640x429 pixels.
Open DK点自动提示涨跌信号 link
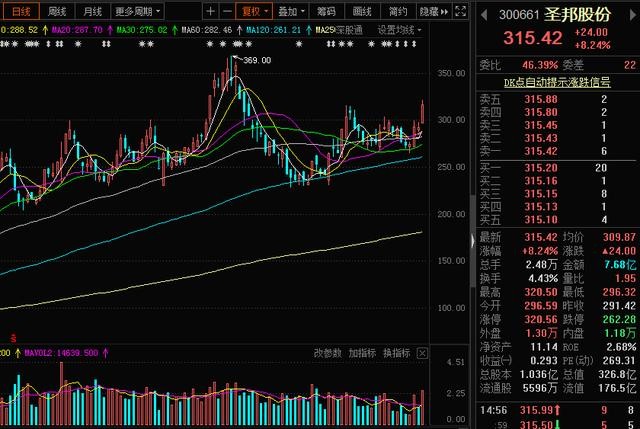pos(557,82)
